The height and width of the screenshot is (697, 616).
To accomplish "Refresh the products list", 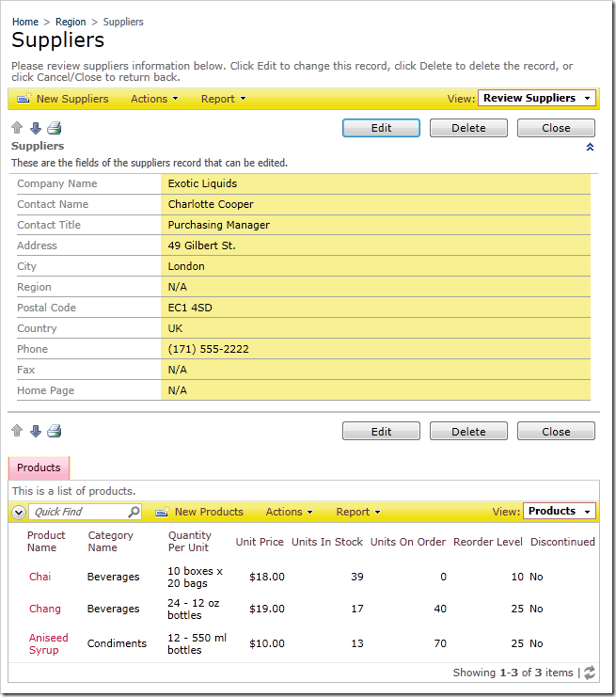I will (590, 673).
